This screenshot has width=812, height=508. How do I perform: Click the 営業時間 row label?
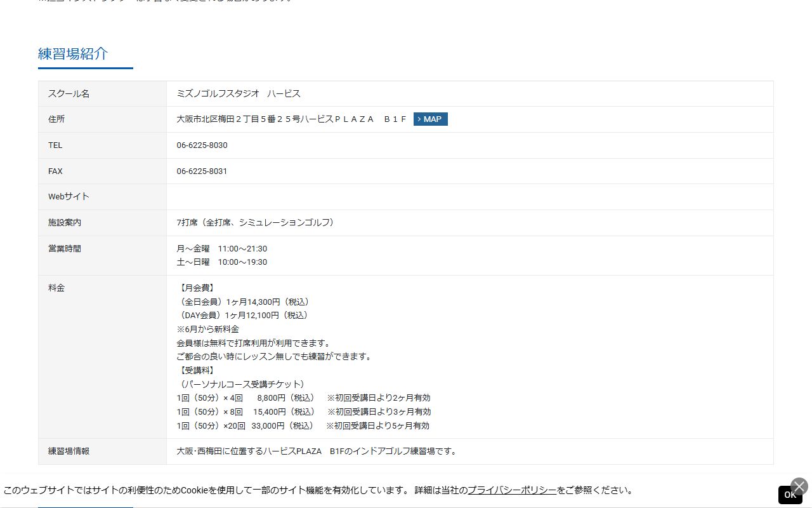click(x=65, y=249)
